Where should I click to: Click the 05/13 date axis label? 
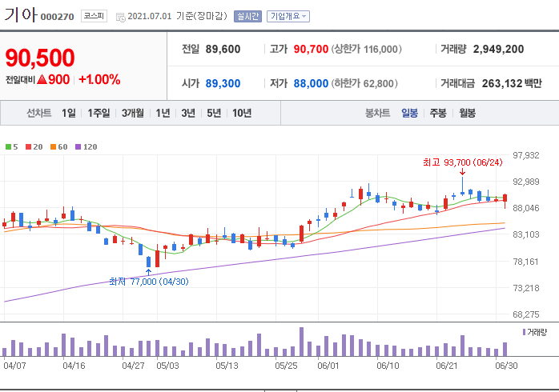coord(227,366)
